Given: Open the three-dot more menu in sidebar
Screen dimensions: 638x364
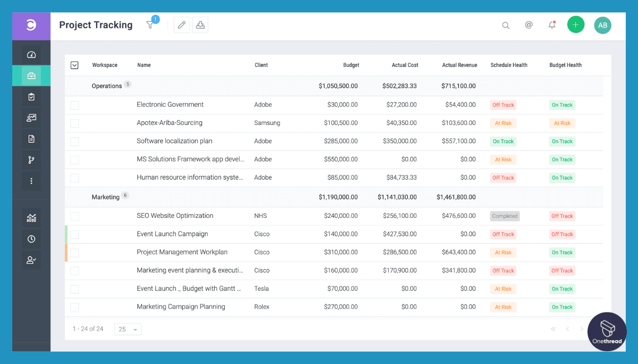Looking at the screenshot, I should (x=31, y=181).
